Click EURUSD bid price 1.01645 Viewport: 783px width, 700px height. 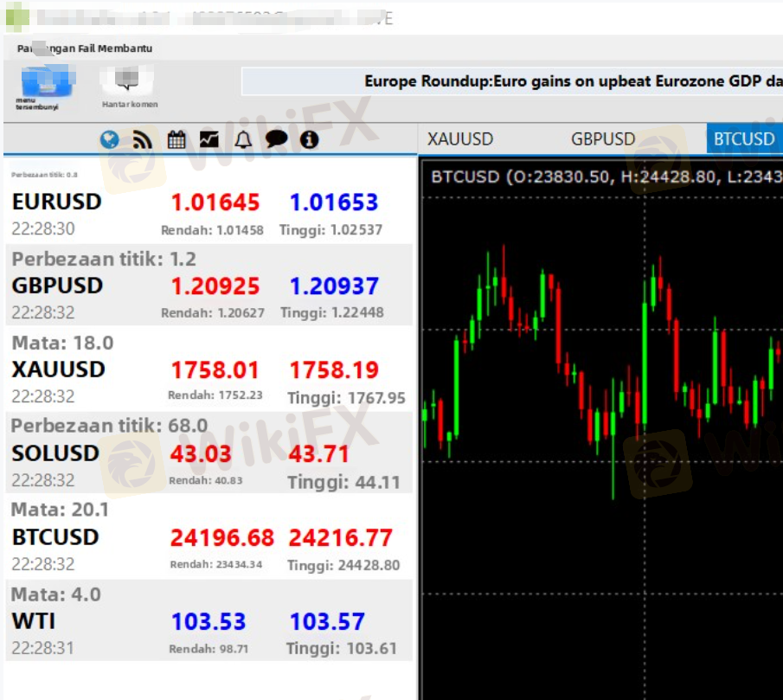(x=215, y=202)
